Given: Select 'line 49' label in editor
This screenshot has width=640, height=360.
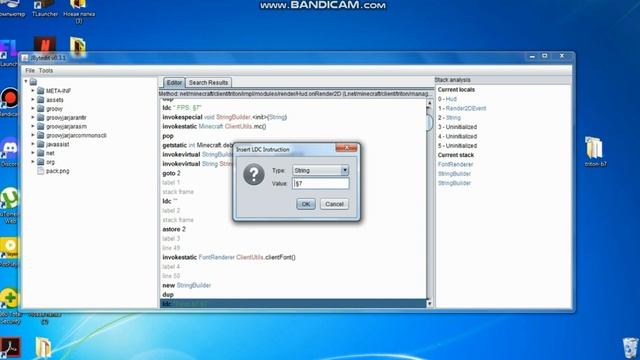Looking at the screenshot, I should pyautogui.click(x=171, y=248).
